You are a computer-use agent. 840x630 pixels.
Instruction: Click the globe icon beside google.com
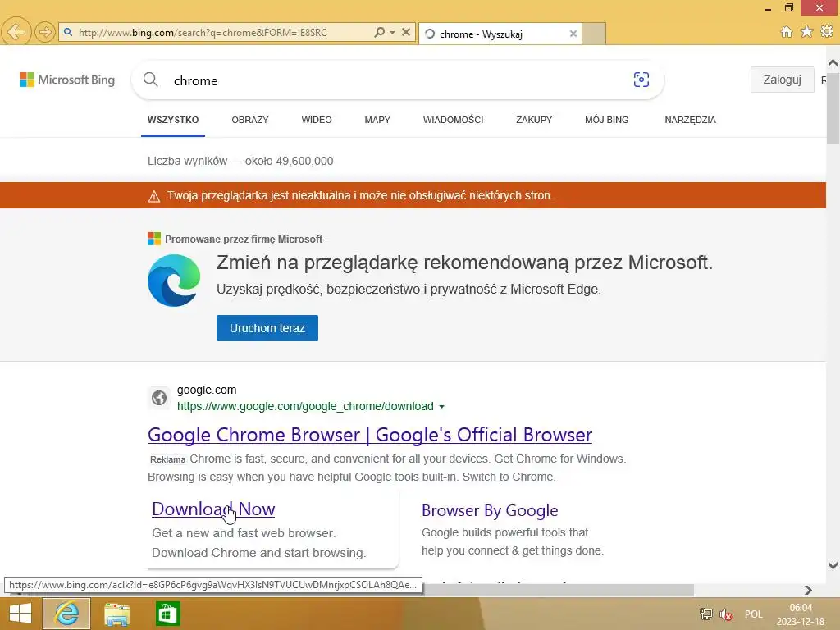[x=159, y=398]
